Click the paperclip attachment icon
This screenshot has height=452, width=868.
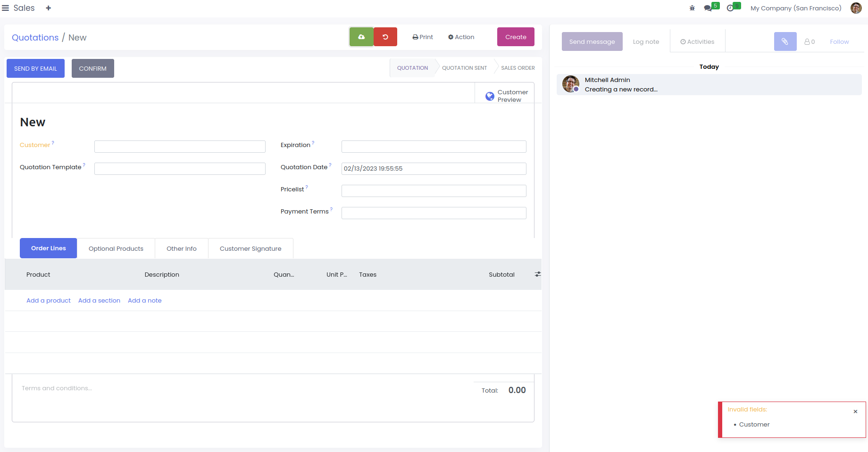point(785,41)
